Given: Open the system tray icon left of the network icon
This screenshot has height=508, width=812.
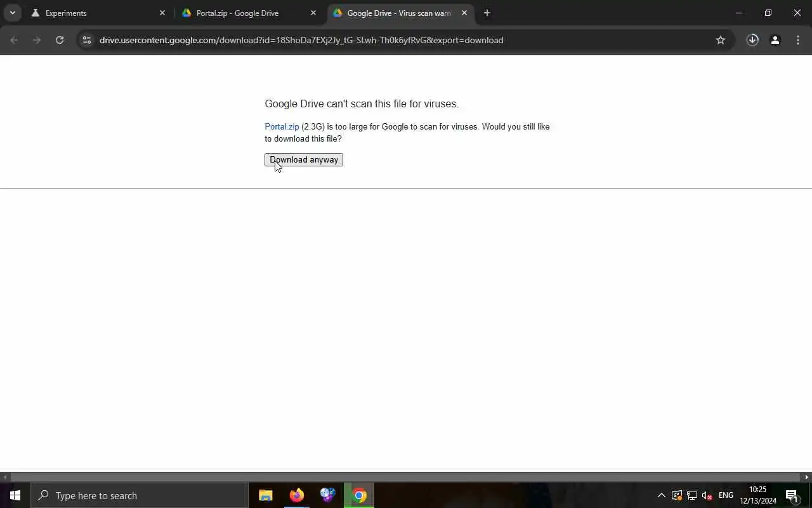Looking at the screenshot, I should click(x=676, y=495).
